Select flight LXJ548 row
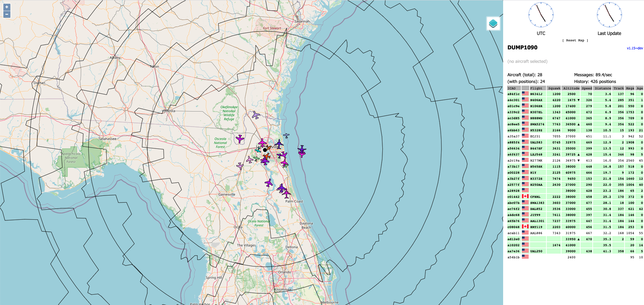The height and width of the screenshot is (305, 644). coord(575,155)
